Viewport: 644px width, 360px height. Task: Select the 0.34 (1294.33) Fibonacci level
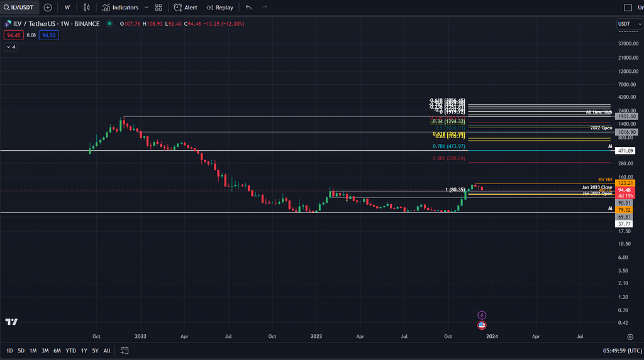(x=449, y=121)
